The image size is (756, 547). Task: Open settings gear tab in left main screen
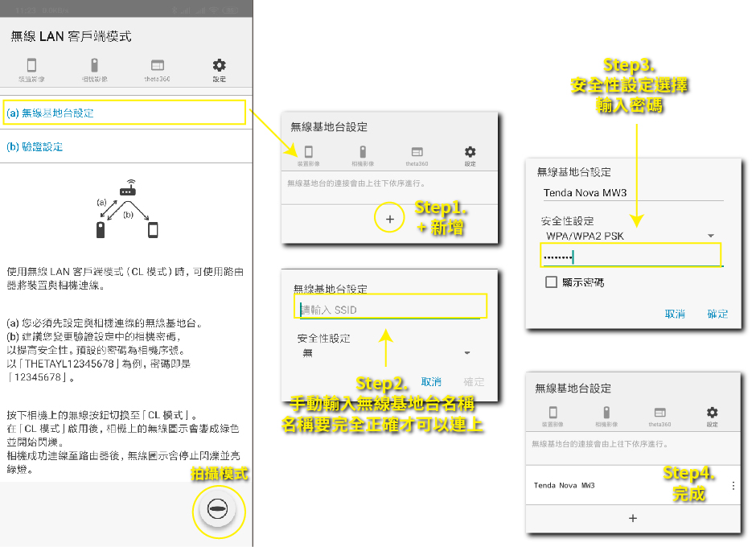(x=220, y=70)
